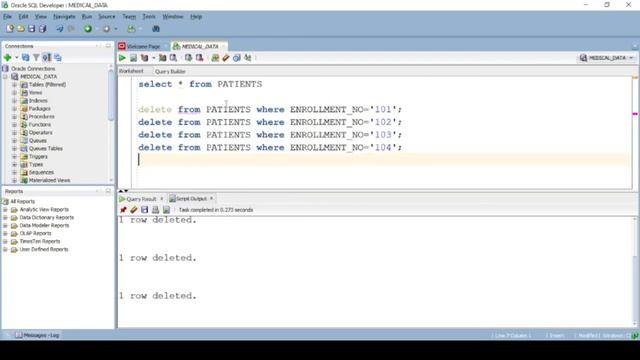
Task: Click the Refresh connections icon
Action: [26, 58]
